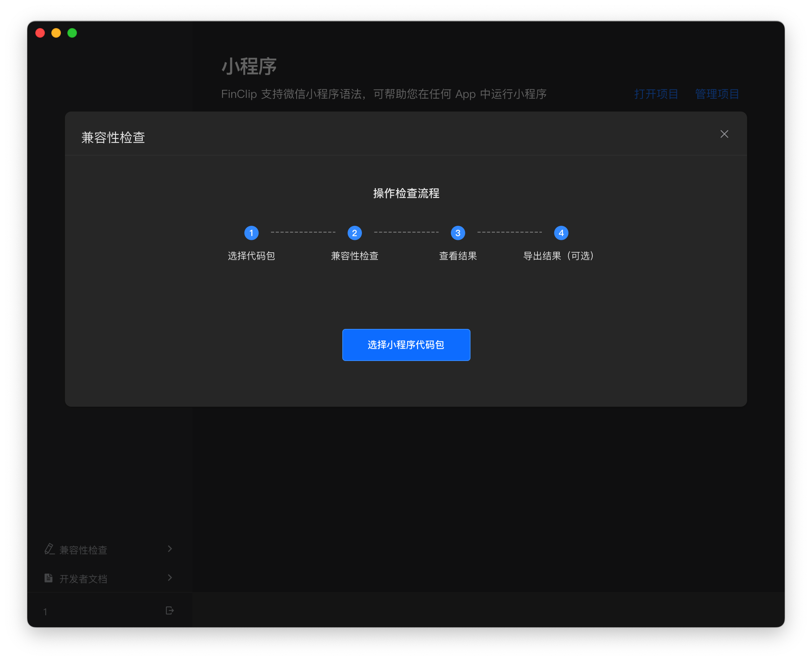Select the 兼容性检查 sidebar menu item
The image size is (812, 661).
83,550
